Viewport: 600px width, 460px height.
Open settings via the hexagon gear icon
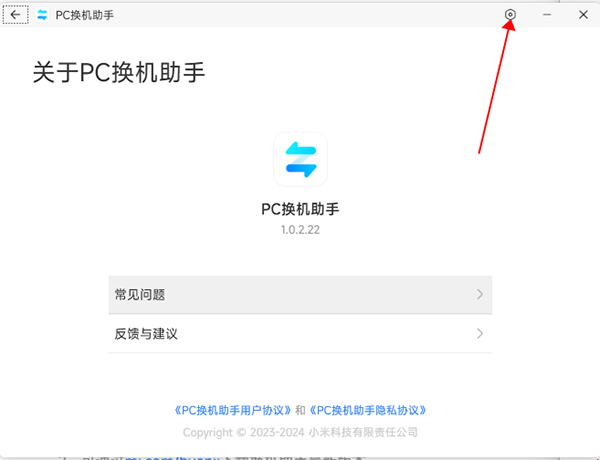[510, 15]
